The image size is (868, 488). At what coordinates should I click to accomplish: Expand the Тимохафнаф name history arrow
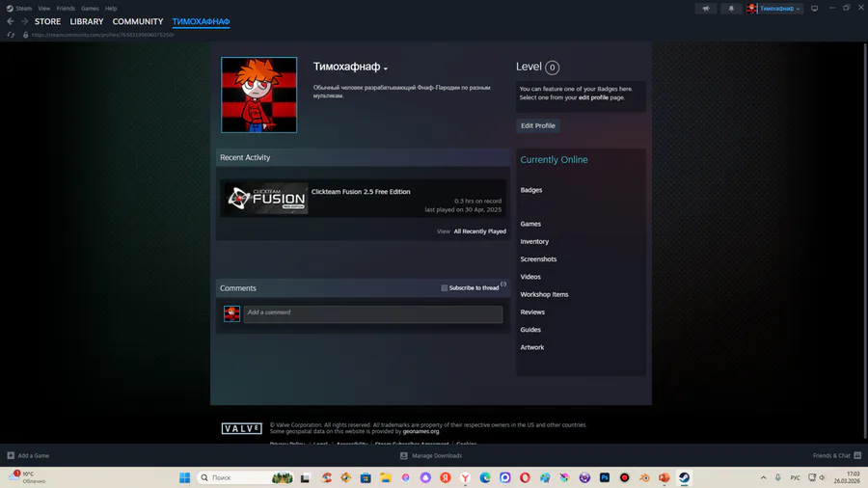[x=386, y=68]
